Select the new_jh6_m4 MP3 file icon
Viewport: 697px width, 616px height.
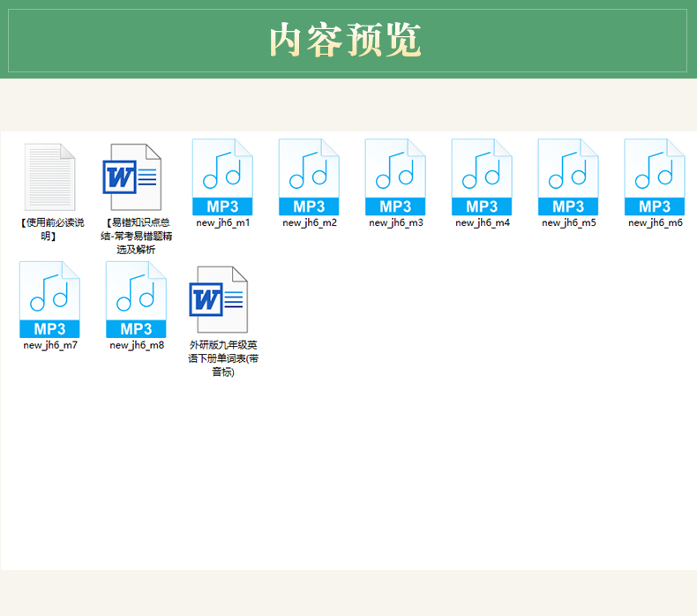click(x=482, y=177)
